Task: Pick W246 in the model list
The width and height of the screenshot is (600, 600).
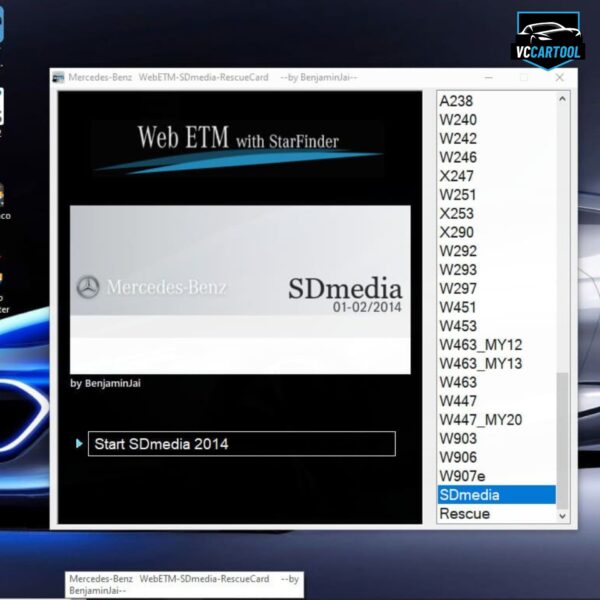Action: click(x=496, y=158)
